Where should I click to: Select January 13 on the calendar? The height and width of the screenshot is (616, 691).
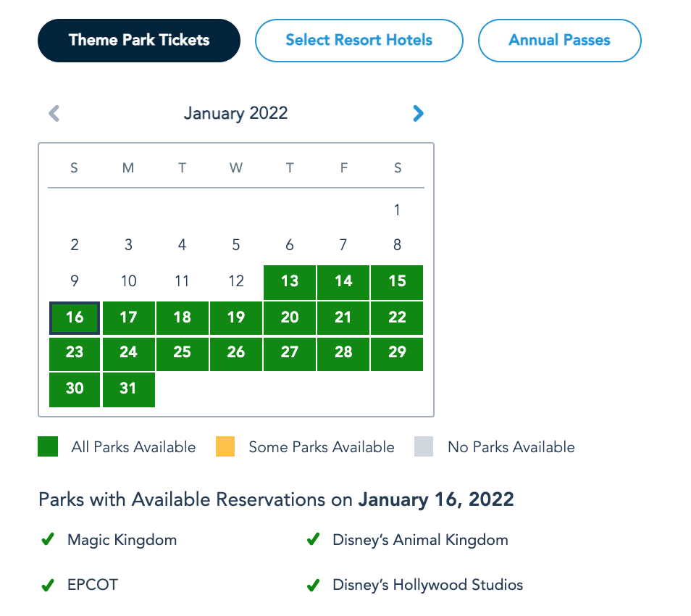290,281
